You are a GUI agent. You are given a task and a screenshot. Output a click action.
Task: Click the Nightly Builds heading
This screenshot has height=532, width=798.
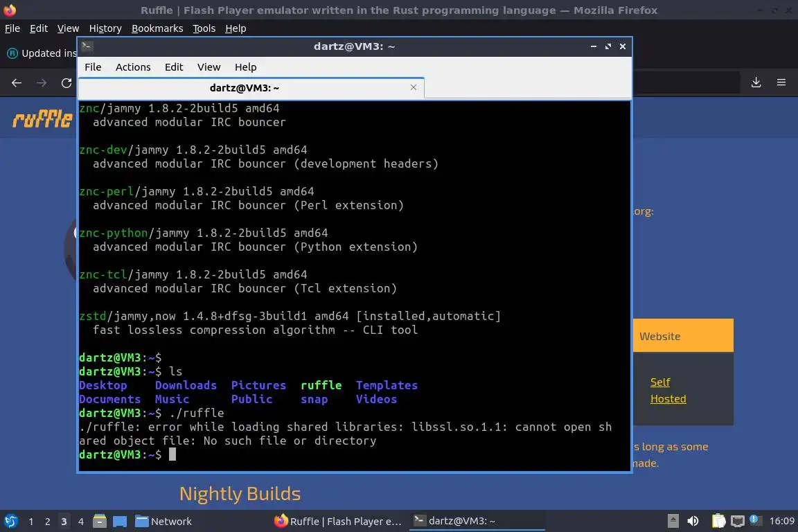point(240,494)
